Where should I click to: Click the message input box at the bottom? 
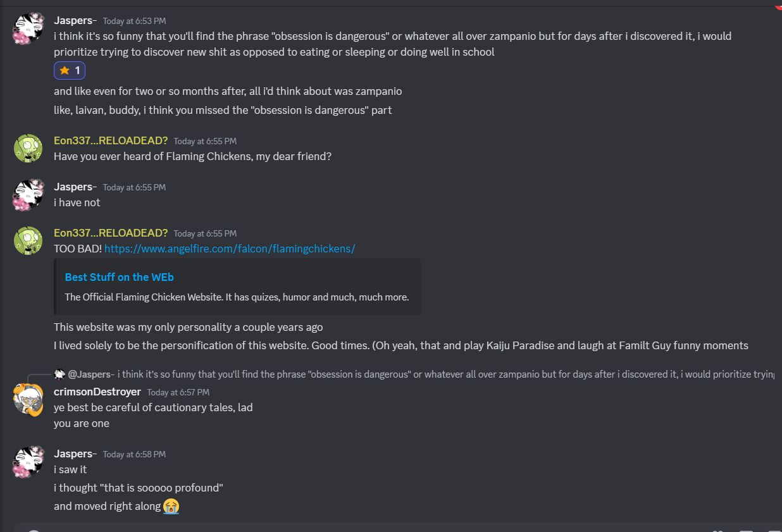(380, 528)
